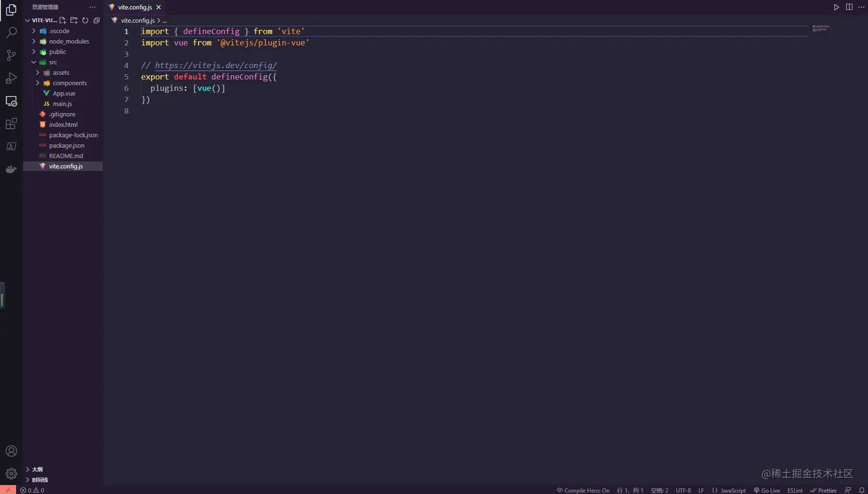Expand the 大纲 outline section
The width and height of the screenshot is (868, 494).
pyautogui.click(x=63, y=469)
